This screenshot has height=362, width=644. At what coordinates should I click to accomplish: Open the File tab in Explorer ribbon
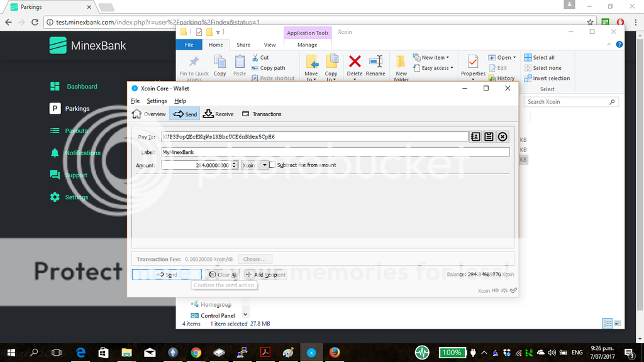coord(189,45)
